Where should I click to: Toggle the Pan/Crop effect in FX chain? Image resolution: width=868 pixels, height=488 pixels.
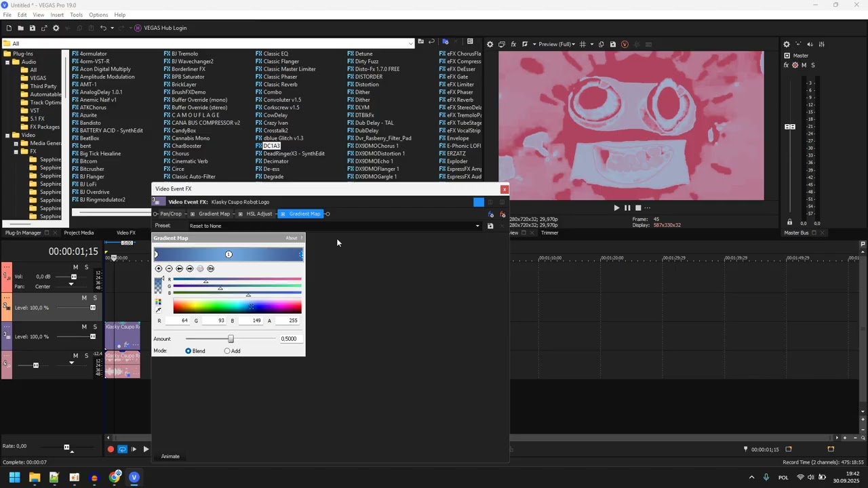(170, 213)
